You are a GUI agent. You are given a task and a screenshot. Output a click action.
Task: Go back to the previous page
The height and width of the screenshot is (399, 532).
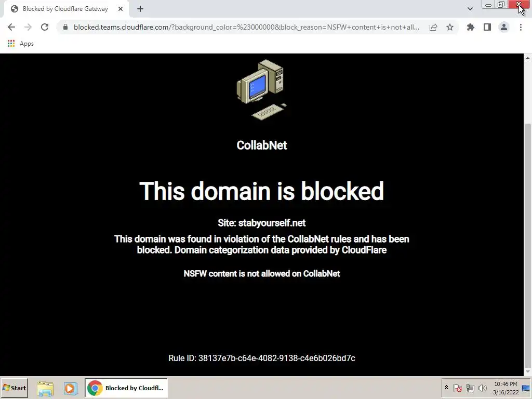pyautogui.click(x=11, y=27)
